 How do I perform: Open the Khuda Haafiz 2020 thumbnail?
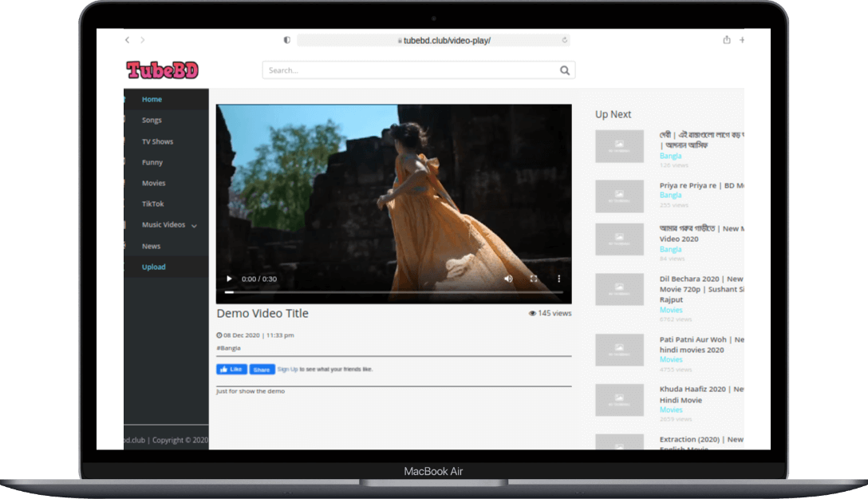pyautogui.click(x=619, y=400)
